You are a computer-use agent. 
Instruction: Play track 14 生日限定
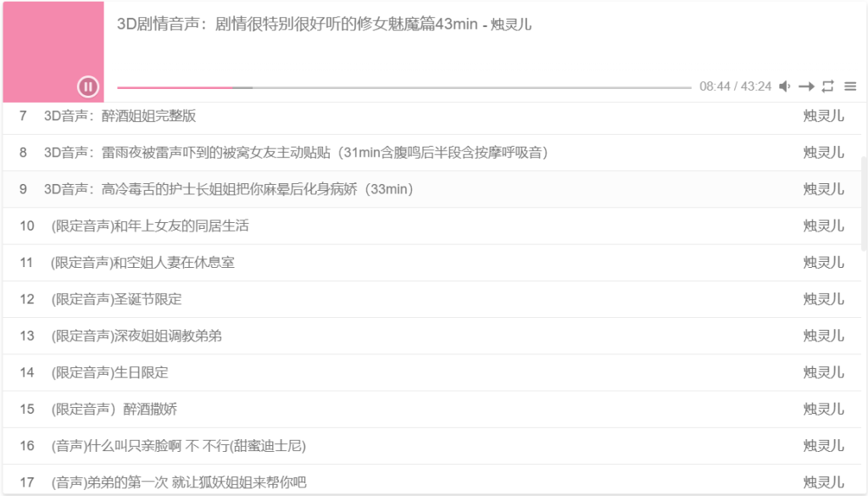coord(431,372)
